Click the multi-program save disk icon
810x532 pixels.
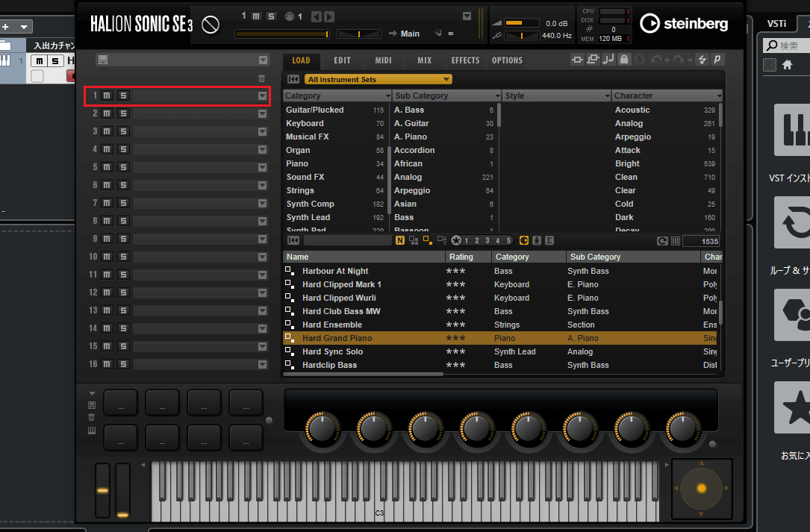pyautogui.click(x=102, y=60)
